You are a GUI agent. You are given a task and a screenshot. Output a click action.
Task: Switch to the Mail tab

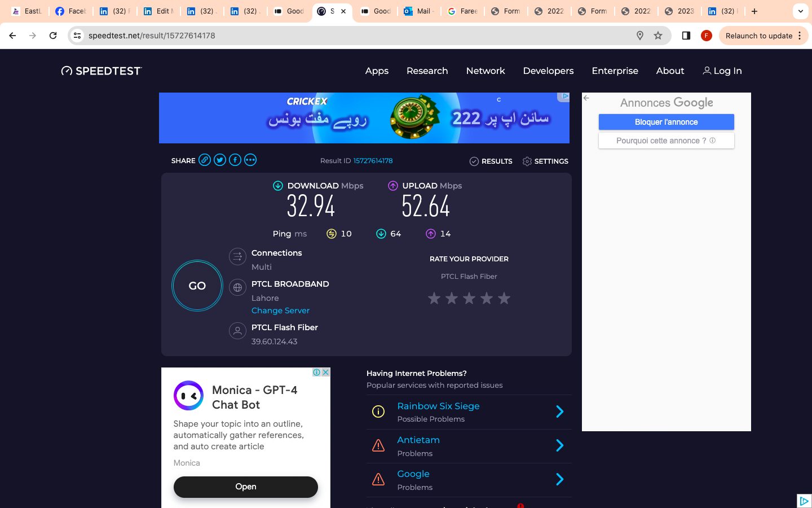tap(420, 11)
